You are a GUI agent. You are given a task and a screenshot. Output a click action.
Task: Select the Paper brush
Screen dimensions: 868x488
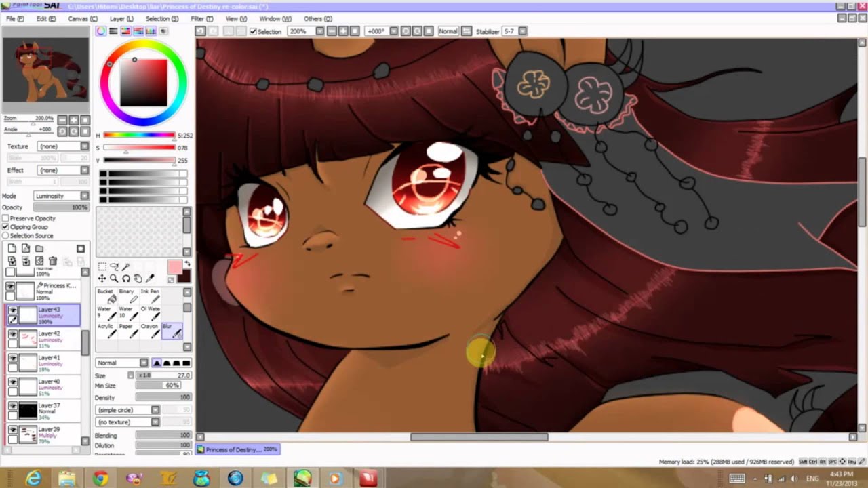coord(127,331)
